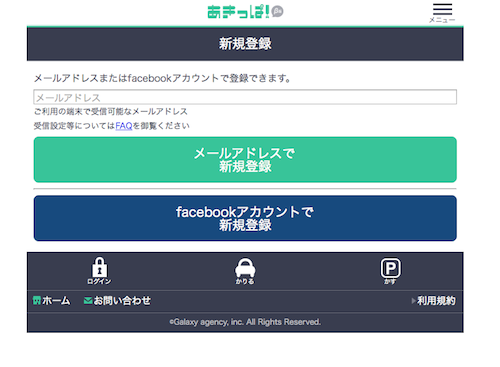Click the メールアドレスまたはfacebook registration instruction text
This screenshot has width=500, height=367.
pos(163,79)
